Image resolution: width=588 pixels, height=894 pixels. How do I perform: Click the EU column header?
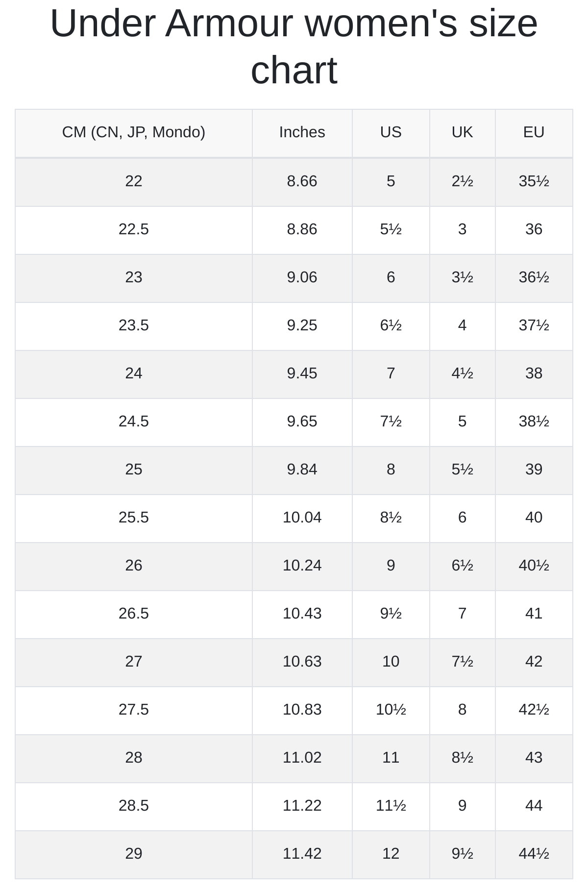[x=534, y=132]
